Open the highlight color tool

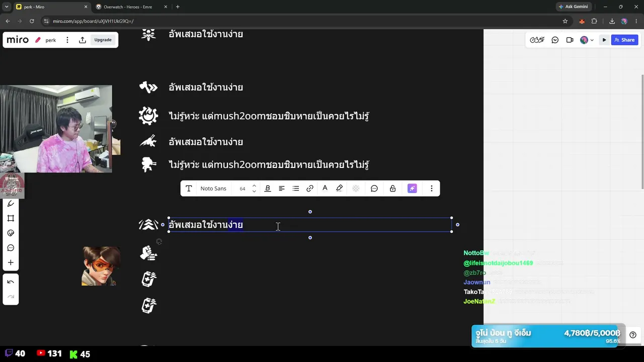point(340,189)
